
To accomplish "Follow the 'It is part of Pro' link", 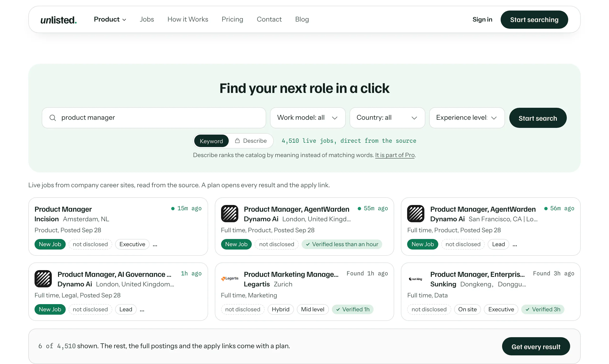I will (x=395, y=155).
